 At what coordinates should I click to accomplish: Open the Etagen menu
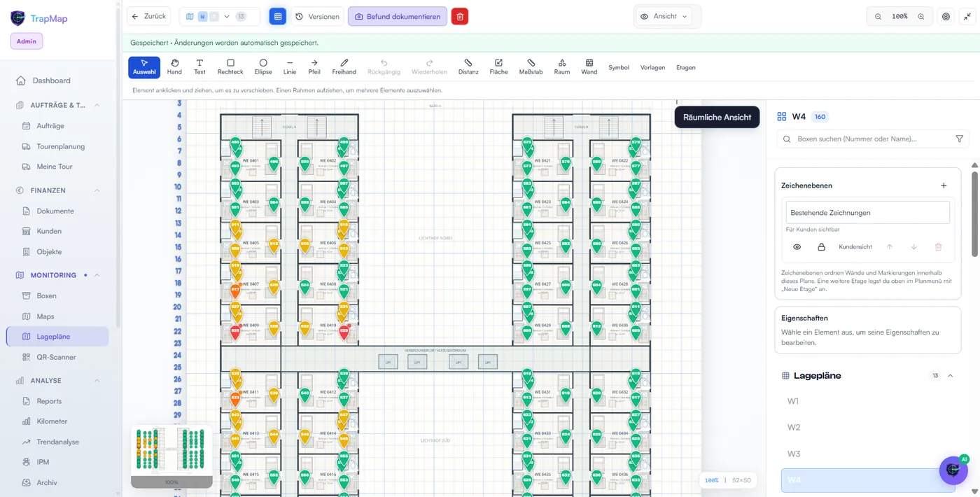click(x=686, y=67)
